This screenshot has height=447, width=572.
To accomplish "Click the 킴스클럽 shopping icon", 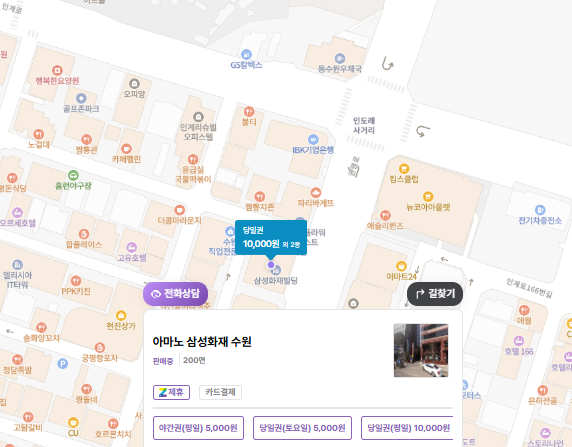I will coord(403,169).
